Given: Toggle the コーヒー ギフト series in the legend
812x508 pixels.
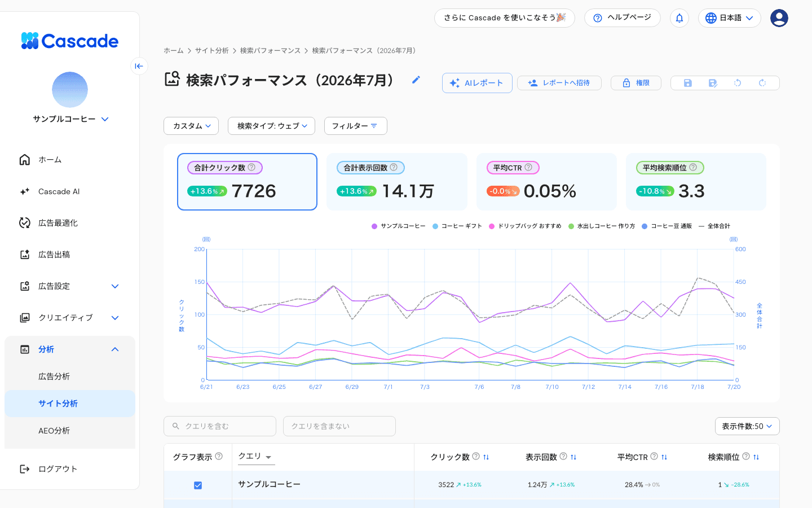Looking at the screenshot, I should tap(457, 226).
